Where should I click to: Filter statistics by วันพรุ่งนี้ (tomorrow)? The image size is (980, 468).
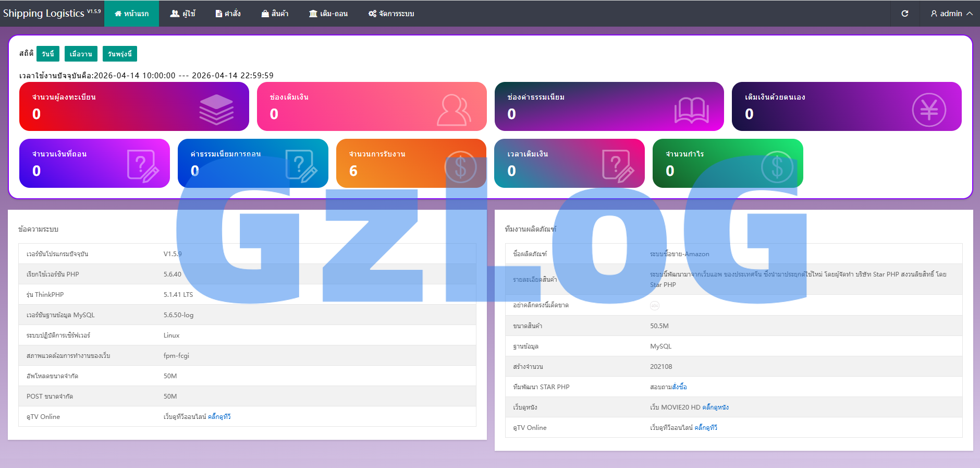(120, 54)
